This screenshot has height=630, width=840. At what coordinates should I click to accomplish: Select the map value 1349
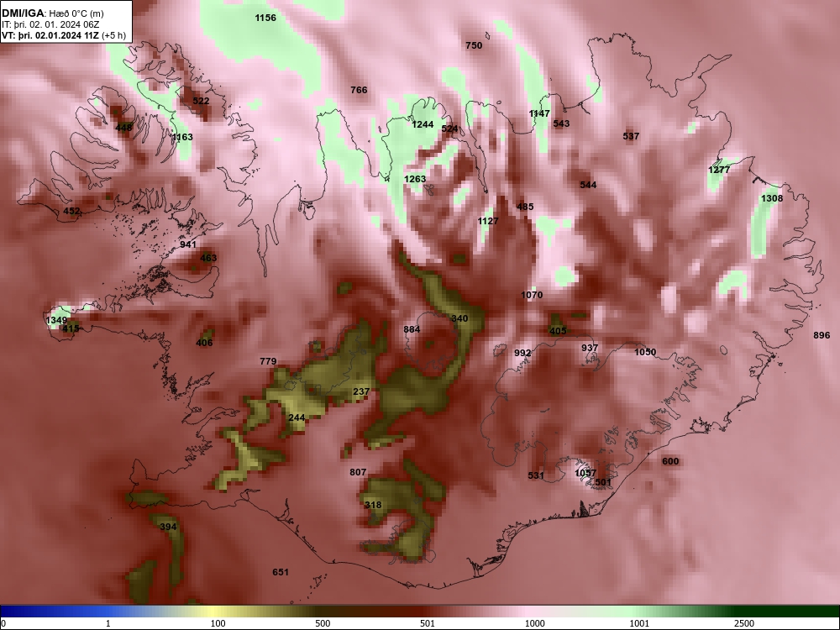pos(56,320)
